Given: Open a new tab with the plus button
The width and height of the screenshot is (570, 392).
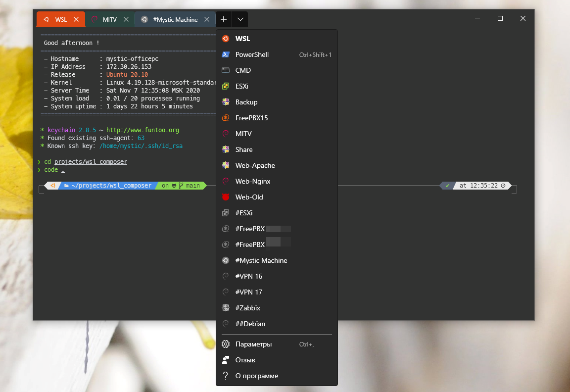Looking at the screenshot, I should click(224, 20).
